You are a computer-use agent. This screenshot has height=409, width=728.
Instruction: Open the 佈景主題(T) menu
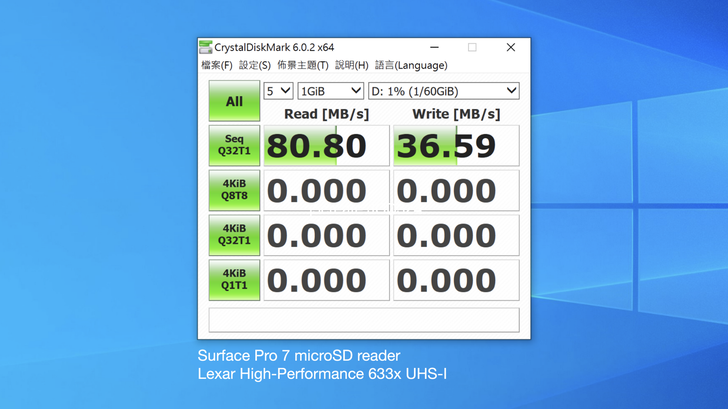click(x=303, y=65)
